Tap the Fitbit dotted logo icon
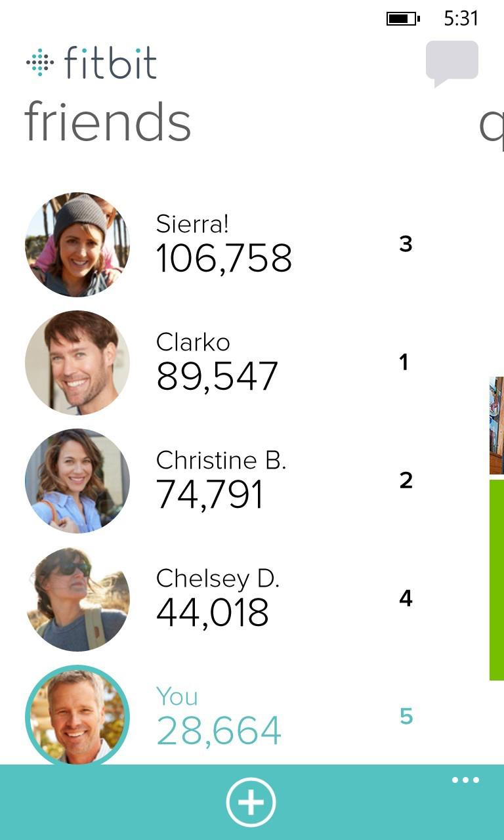504x840 pixels. (x=40, y=62)
